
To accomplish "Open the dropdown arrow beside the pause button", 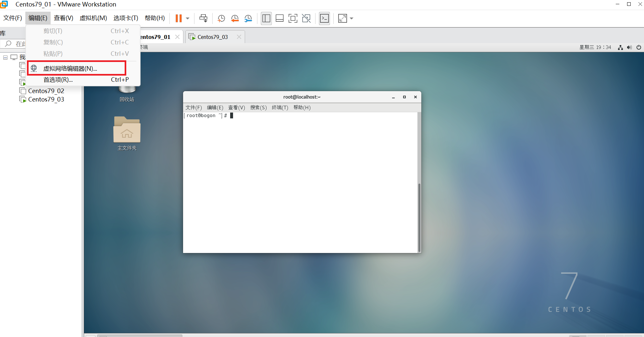I will pos(188,18).
